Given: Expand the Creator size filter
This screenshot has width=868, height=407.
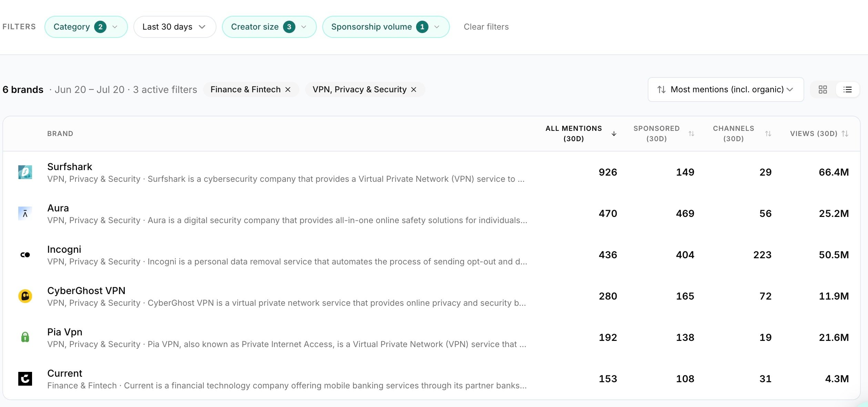Looking at the screenshot, I should point(269,27).
